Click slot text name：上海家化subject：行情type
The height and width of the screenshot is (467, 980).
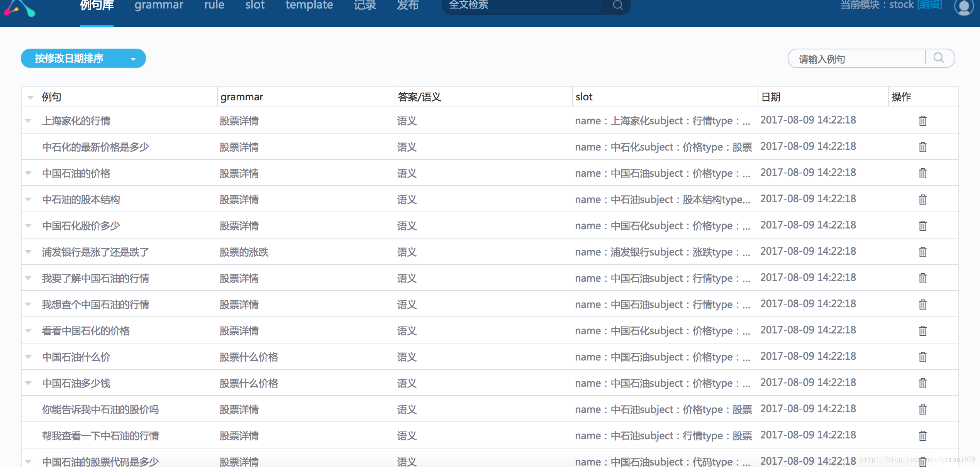(x=663, y=121)
